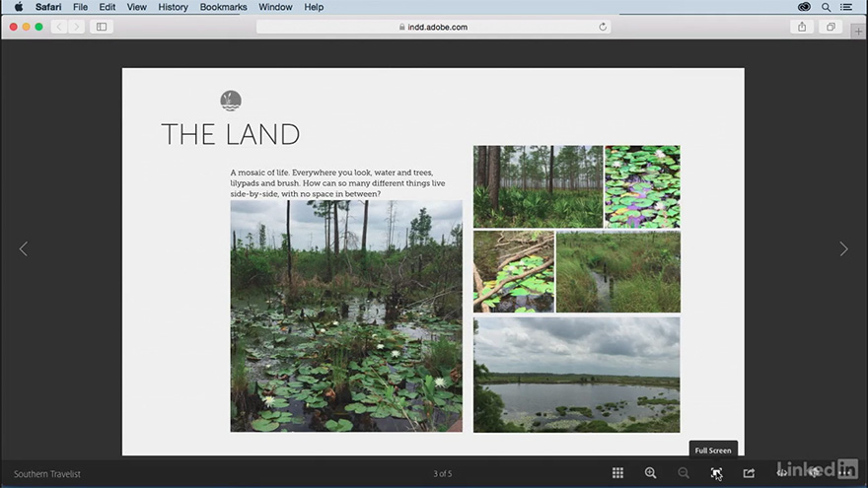Share the published document
868x488 pixels.
tap(749, 473)
